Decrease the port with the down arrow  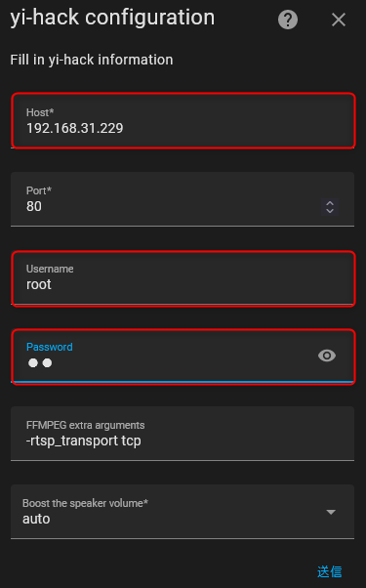[330, 211]
